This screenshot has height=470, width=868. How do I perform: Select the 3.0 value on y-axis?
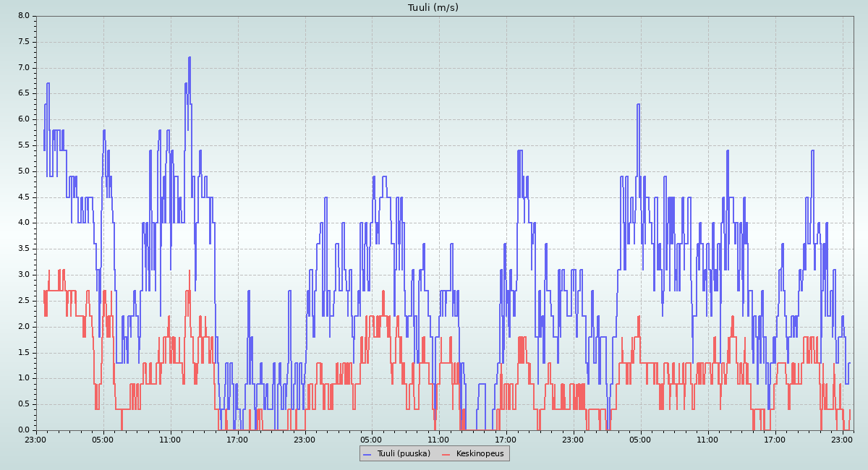pos(23,275)
